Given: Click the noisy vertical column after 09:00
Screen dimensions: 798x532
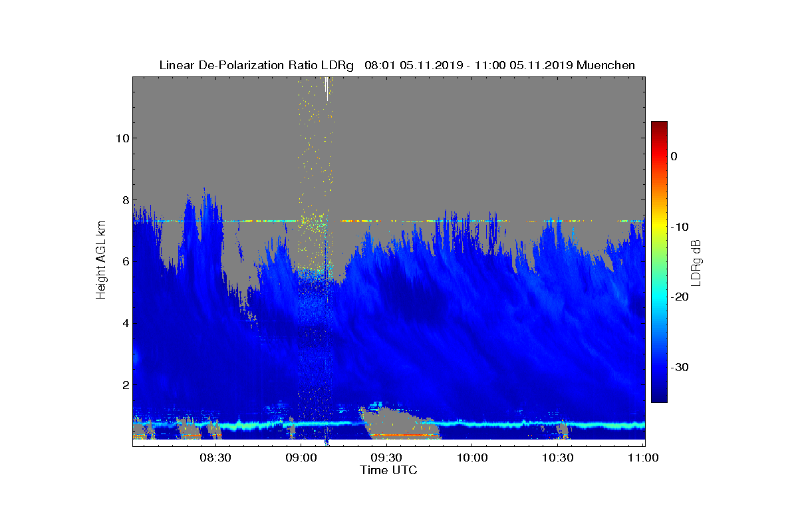Looking at the screenshot, I should pyautogui.click(x=314, y=259).
